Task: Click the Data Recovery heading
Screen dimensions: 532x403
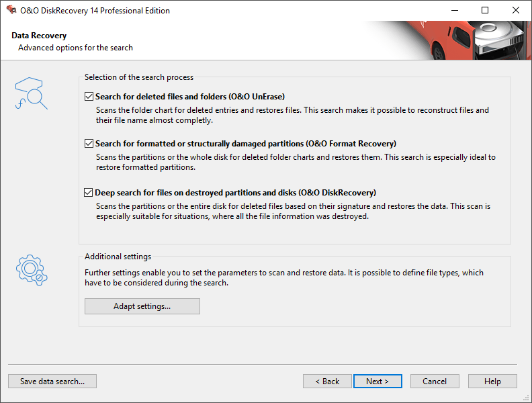Action: 39,36
